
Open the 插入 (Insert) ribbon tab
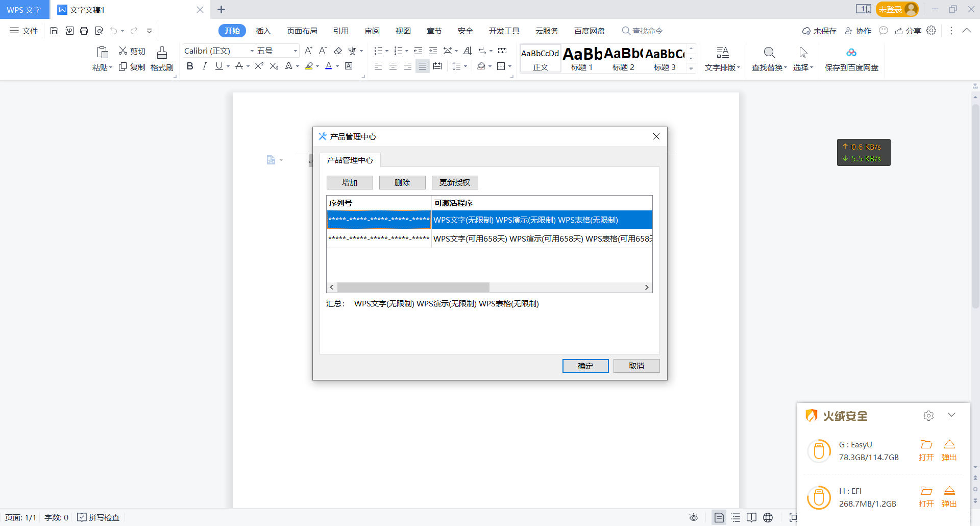click(x=263, y=31)
